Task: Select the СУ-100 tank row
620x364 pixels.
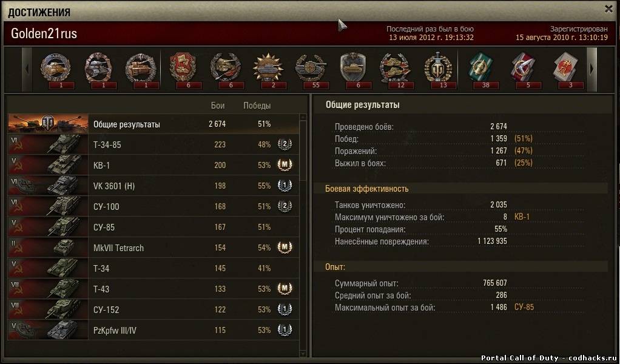Action: [153, 206]
